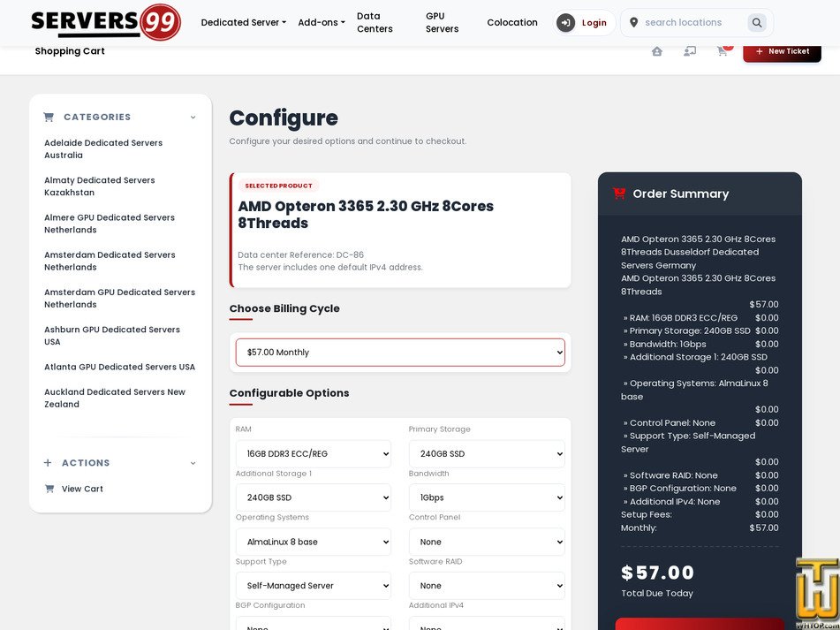Viewport: 840px width, 630px height.
Task: Click the View Cart link
Action: [x=82, y=489]
